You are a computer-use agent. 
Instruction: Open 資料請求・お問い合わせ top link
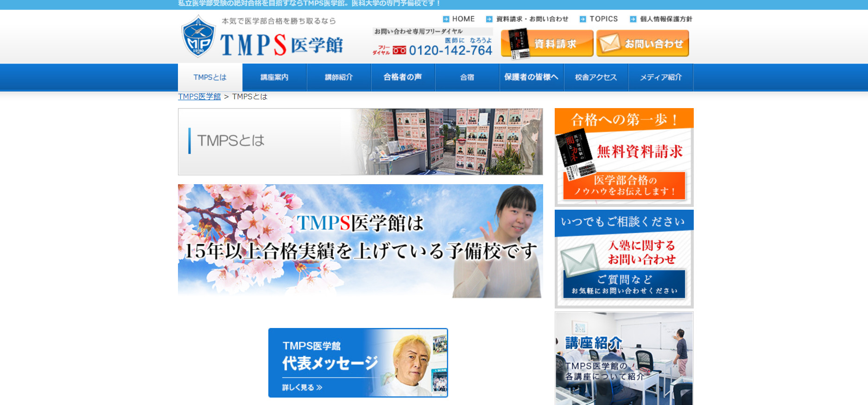tap(532, 19)
